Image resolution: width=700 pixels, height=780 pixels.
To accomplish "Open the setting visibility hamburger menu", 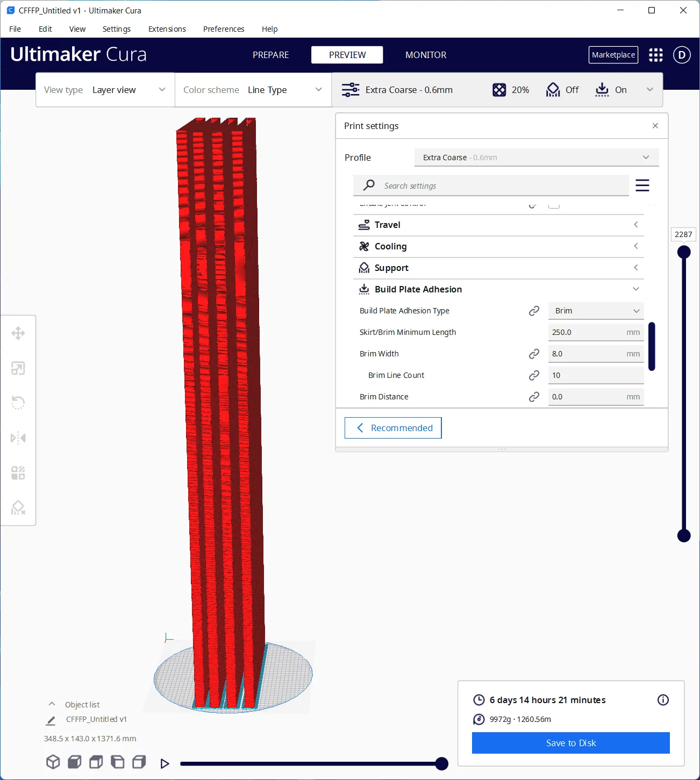I will click(642, 185).
